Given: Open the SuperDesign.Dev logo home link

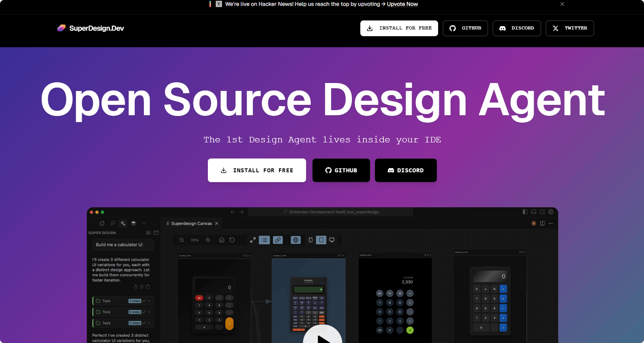Looking at the screenshot, I should (x=91, y=28).
